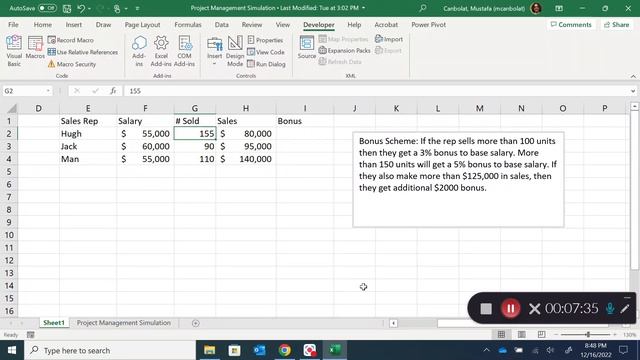Open Project Management Simulation sheet

point(124,322)
